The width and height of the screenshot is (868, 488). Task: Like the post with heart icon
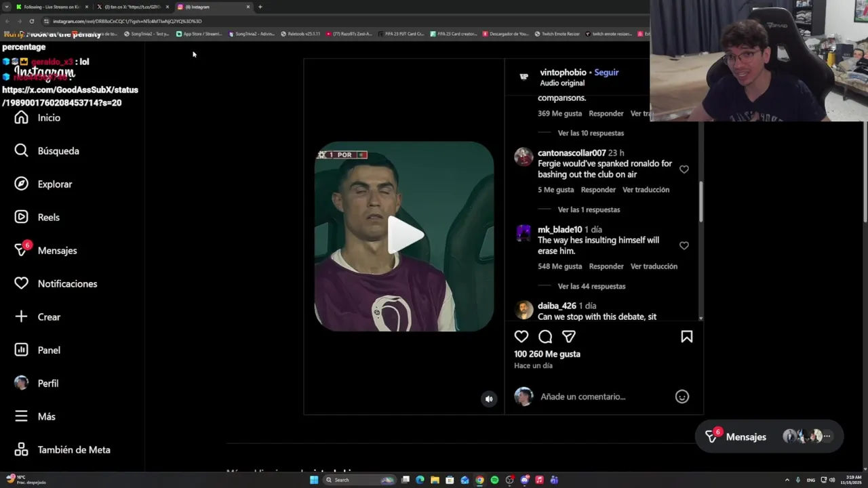(x=521, y=337)
